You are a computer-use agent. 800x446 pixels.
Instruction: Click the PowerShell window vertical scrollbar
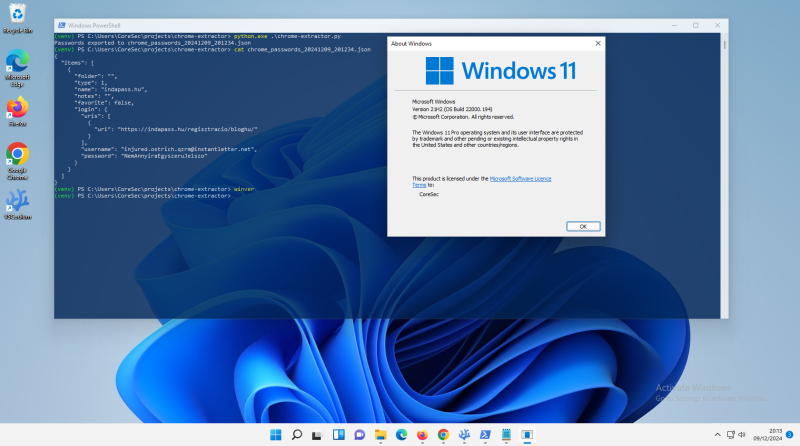coord(724,176)
